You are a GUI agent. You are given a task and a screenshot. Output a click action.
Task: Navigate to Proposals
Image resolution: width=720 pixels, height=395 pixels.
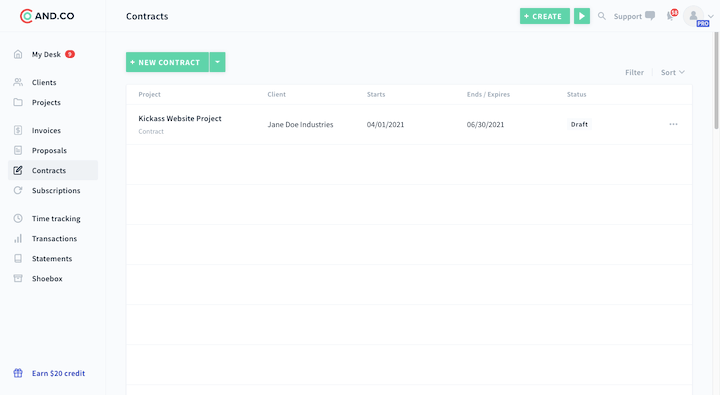coord(49,150)
